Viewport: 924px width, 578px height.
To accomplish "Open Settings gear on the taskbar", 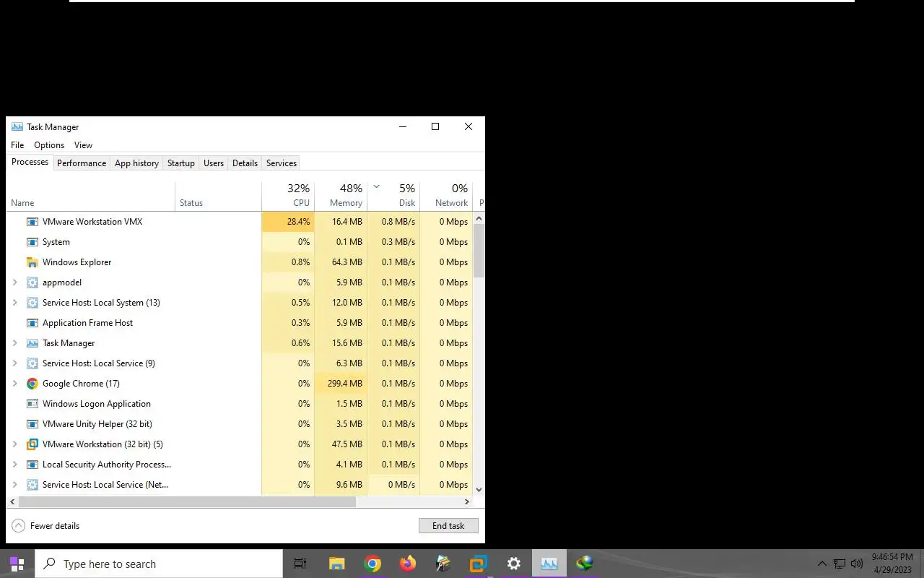I will 514,564.
